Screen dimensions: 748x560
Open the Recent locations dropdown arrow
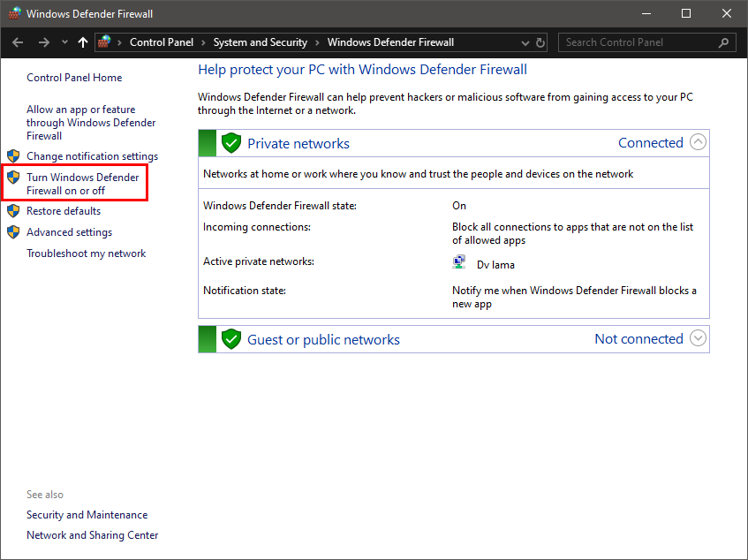[x=64, y=42]
